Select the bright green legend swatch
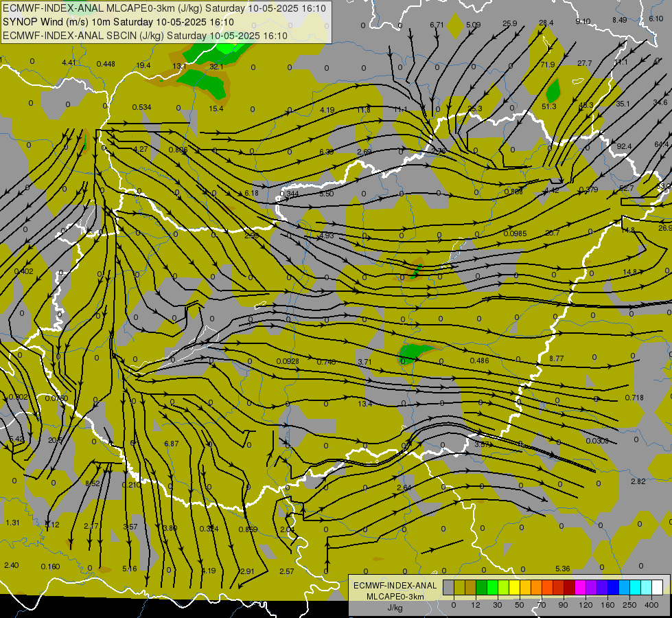This screenshot has height=618, width=672. pyautogui.click(x=492, y=587)
